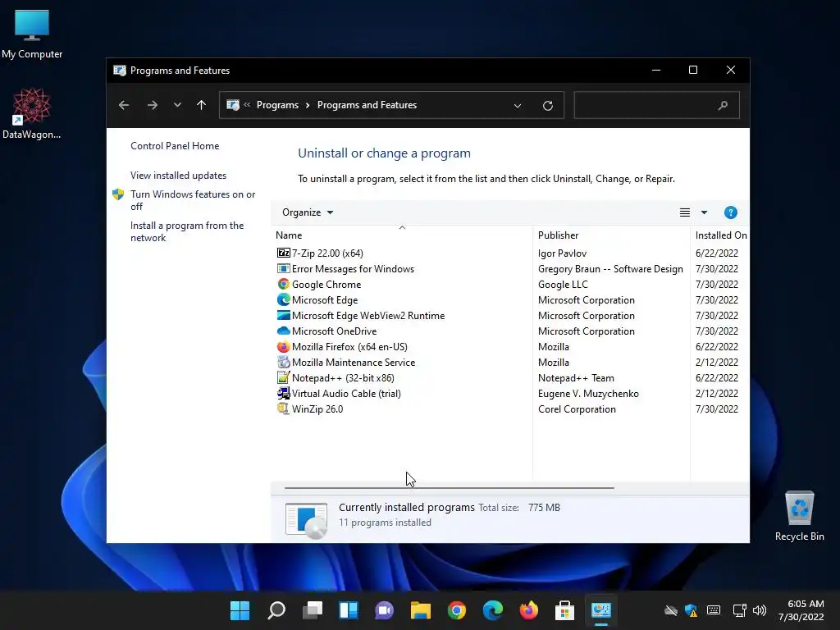Go up one level with up arrow
Image resolution: width=840 pixels, height=630 pixels.
201,105
